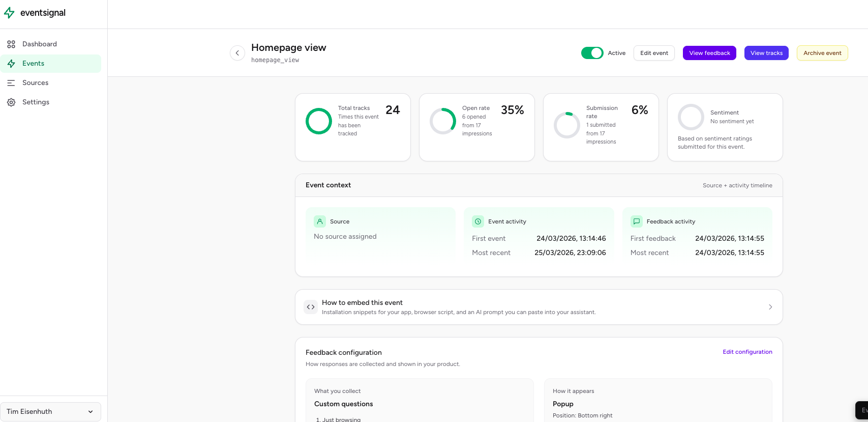Click '6 opened from 17 impressions' text

[x=477, y=125]
